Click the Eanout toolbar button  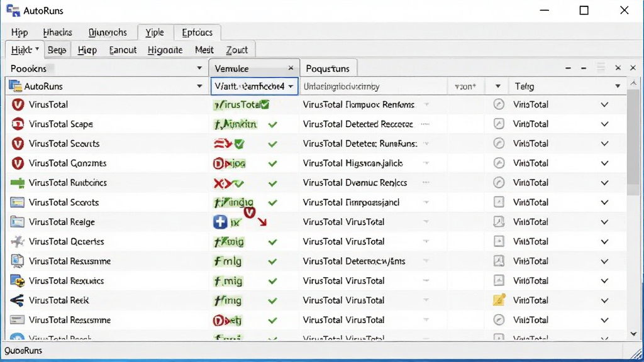click(123, 50)
